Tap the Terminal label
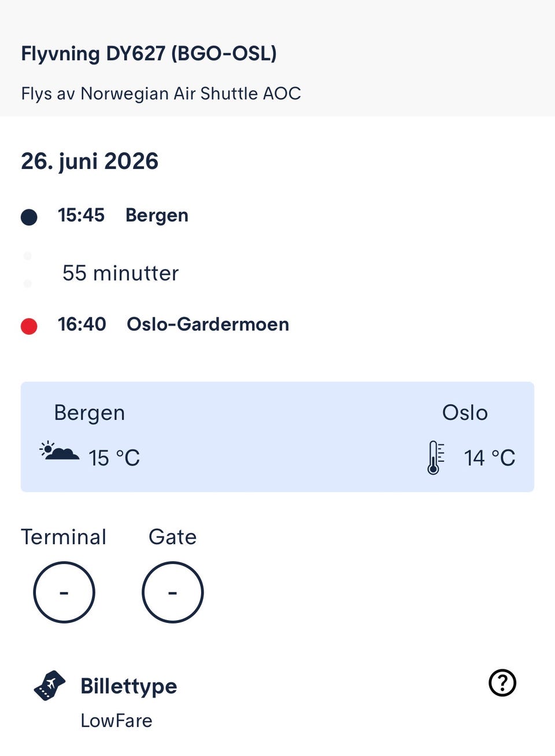This screenshot has width=555, height=756. pyautogui.click(x=64, y=537)
